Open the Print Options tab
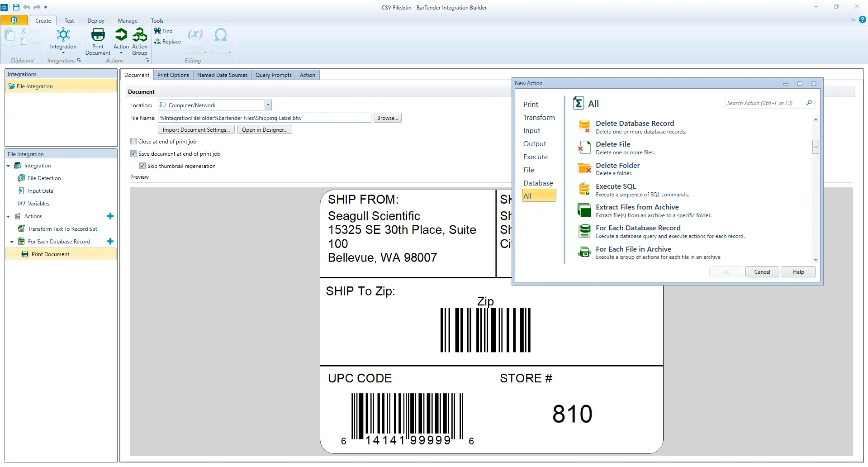Screen dimensions: 868x467 pyautogui.click(x=173, y=75)
